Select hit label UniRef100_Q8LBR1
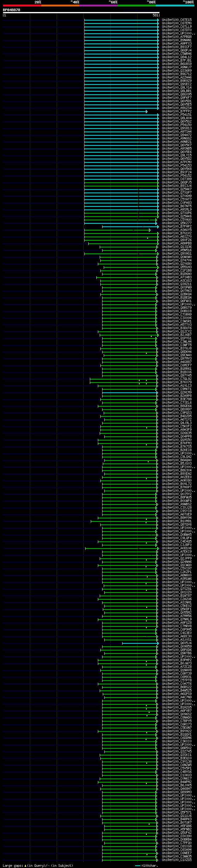 pos(177,91)
